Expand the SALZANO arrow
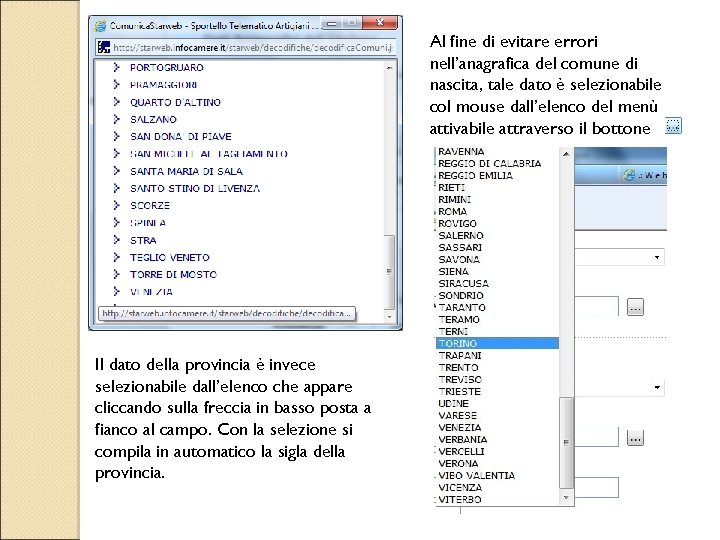720x540 pixels. coord(116,119)
